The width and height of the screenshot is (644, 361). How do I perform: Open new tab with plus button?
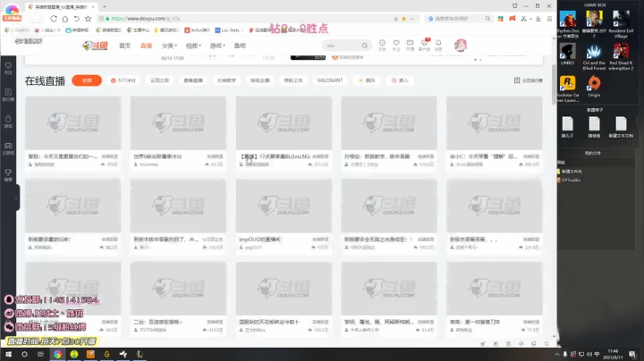click(x=105, y=6)
